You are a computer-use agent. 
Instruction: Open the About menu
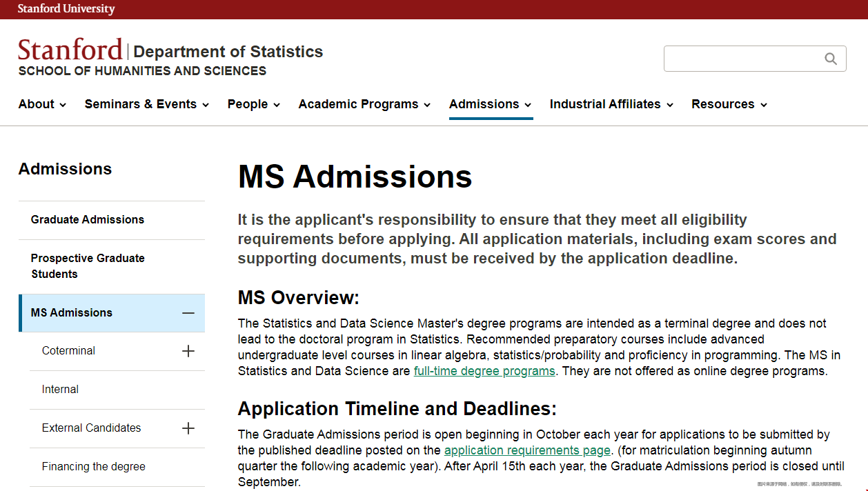tap(42, 104)
